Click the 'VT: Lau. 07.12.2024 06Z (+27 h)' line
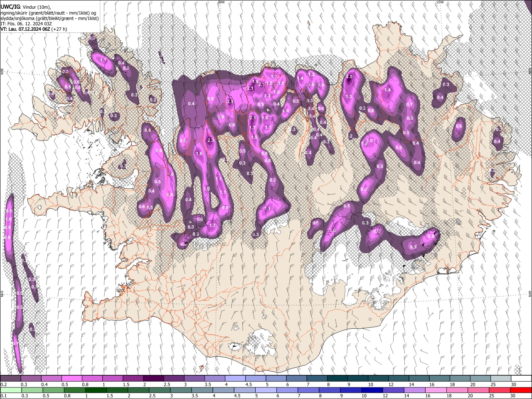 [x=34, y=30]
